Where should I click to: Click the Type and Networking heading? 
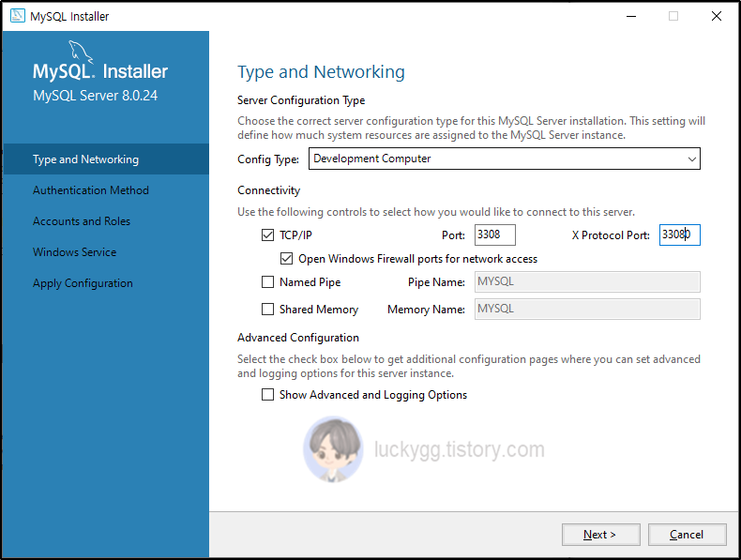[321, 72]
